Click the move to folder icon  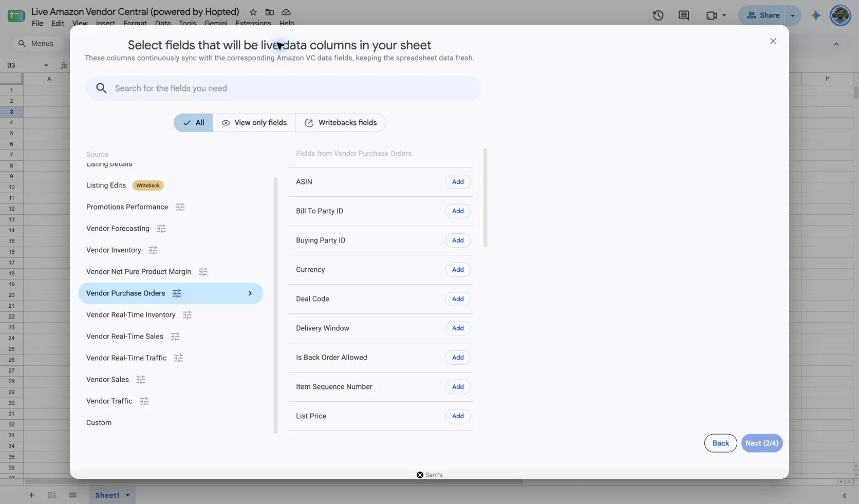point(270,12)
